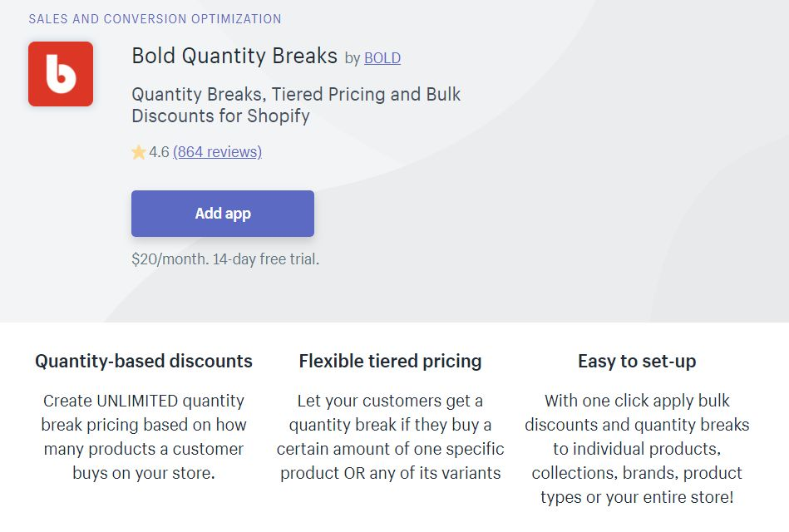Select the Flexible tiered pricing heading
The height and width of the screenshot is (532, 789).
[391, 362]
